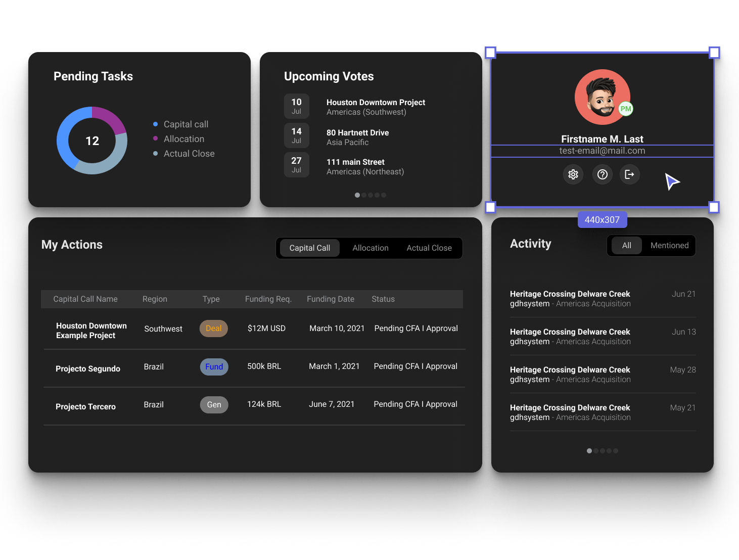
Task: Toggle Activity filter to Mentioned
Action: [669, 246]
